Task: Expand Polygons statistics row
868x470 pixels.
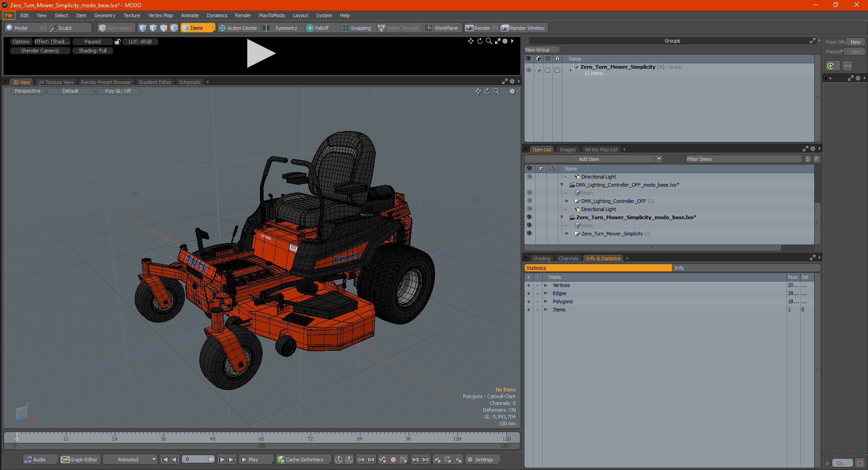Action: pos(546,301)
